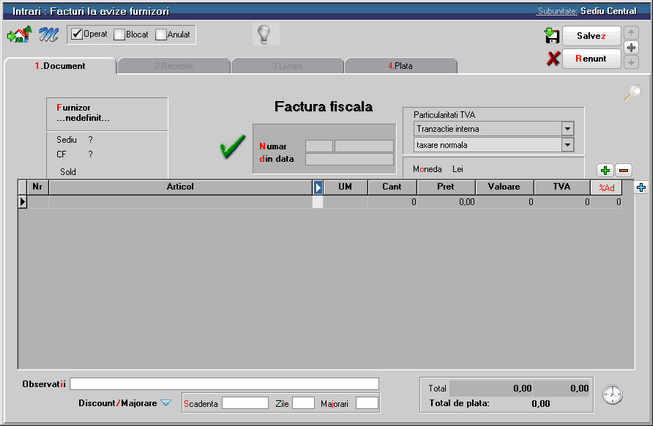Select the current row marker arrow
Screen dimensions: 653x426
pos(22,202)
